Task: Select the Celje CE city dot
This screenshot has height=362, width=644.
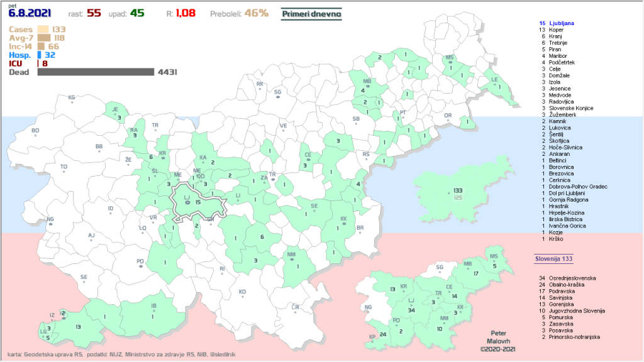Action: [308, 160]
